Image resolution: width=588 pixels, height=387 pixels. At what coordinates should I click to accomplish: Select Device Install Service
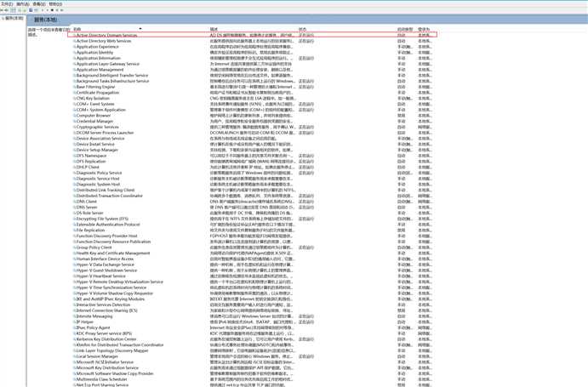[x=95, y=144]
